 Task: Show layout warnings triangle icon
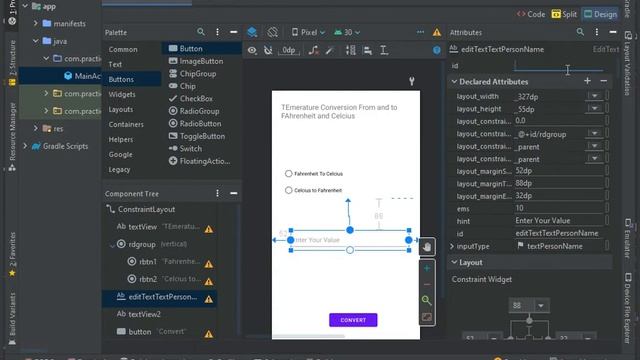tap(437, 32)
